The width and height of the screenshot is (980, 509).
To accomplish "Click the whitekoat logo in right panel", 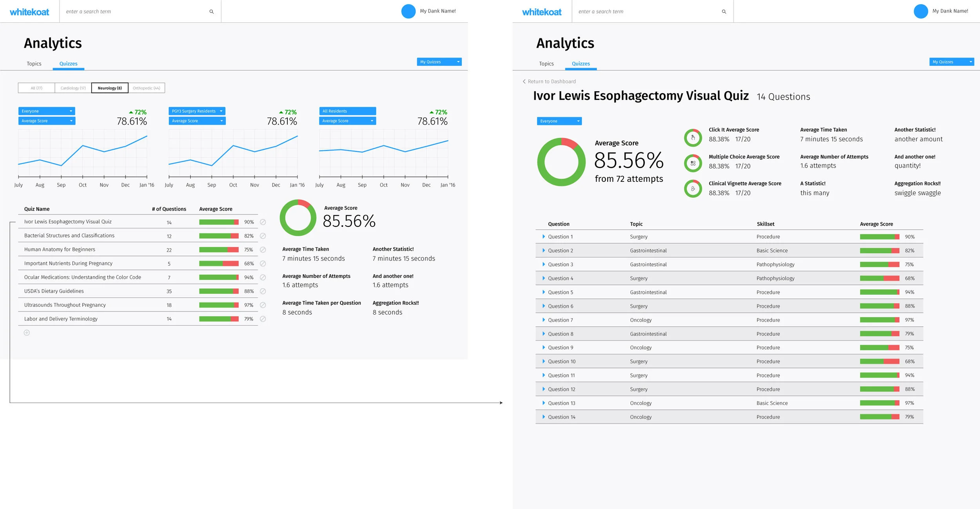I will coord(541,12).
